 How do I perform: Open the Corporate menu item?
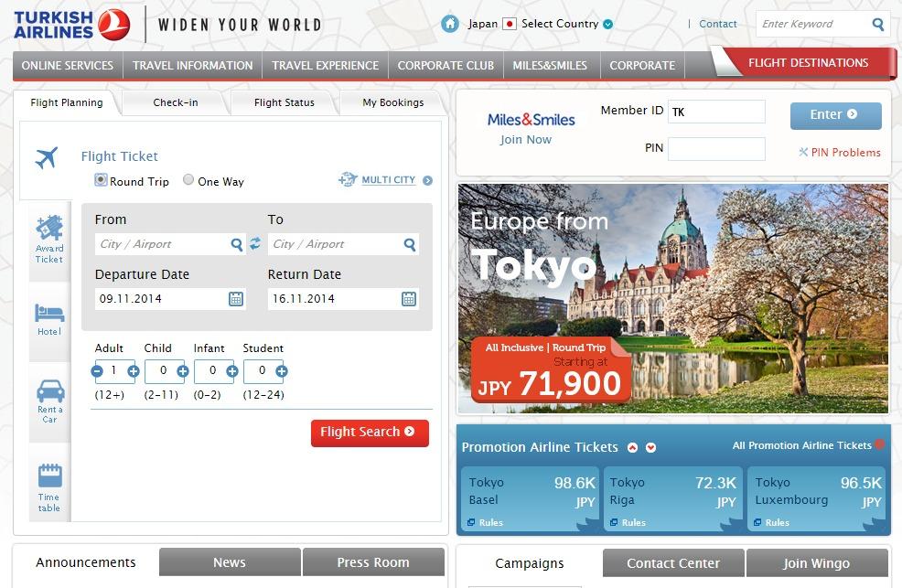[x=642, y=66]
